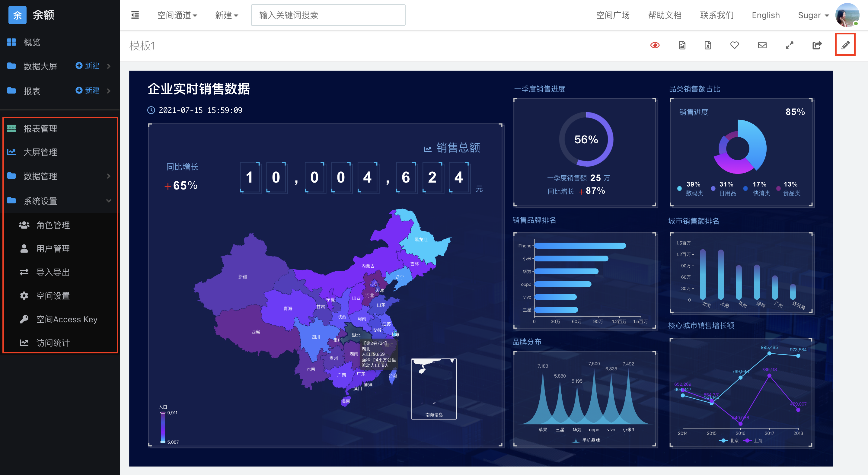Collapse the 系统设置 chevron
This screenshot has height=475, width=868.
[109, 201]
